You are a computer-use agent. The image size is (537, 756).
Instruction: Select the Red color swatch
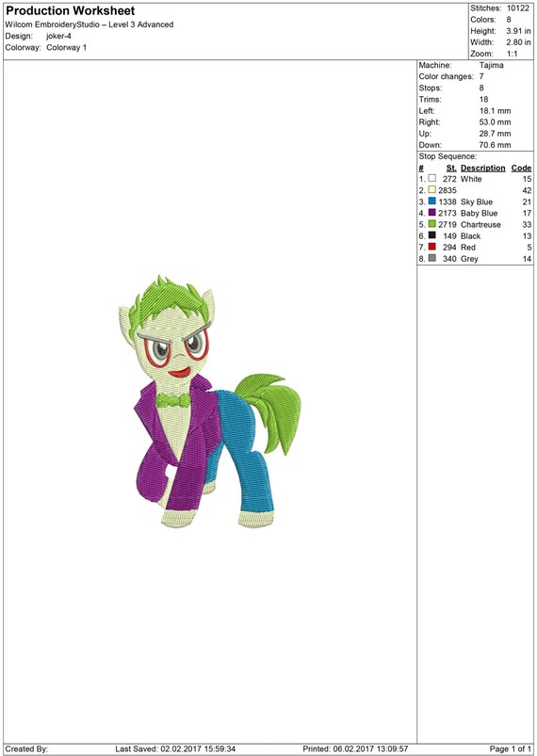point(432,247)
